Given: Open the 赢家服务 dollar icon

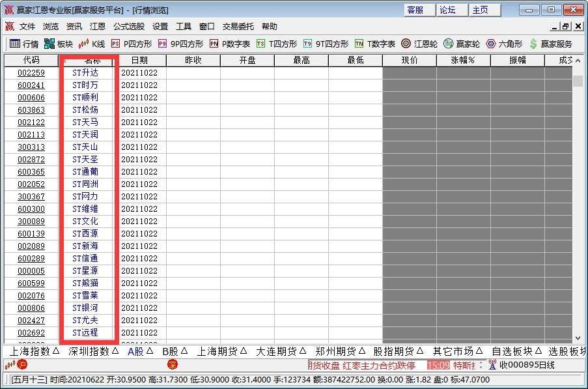Looking at the screenshot, I should 533,44.
